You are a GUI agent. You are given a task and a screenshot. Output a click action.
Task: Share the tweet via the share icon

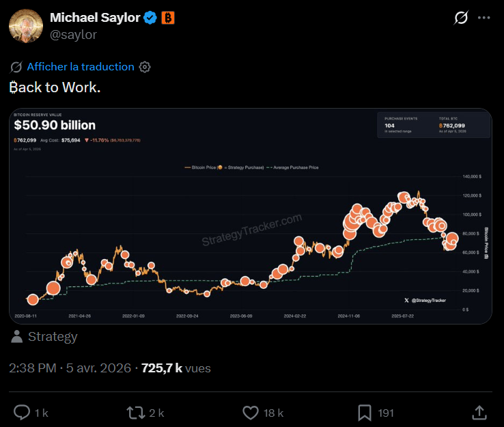click(479, 412)
